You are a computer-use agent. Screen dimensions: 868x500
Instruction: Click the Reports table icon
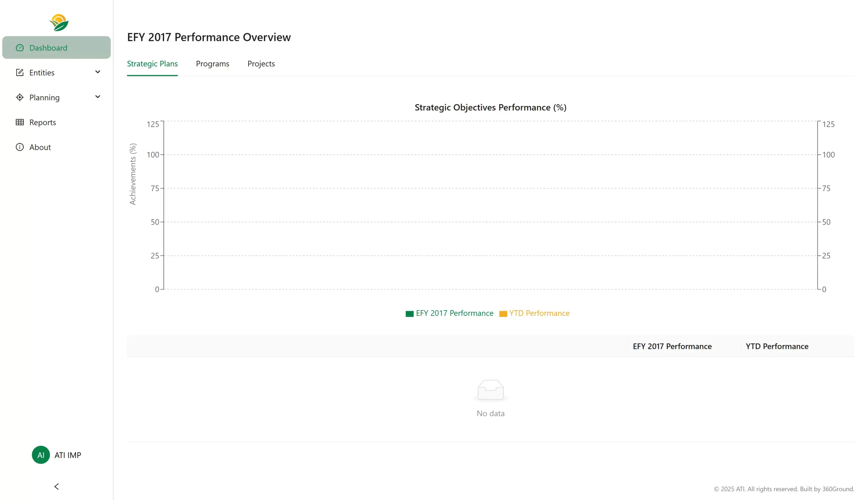coord(20,122)
